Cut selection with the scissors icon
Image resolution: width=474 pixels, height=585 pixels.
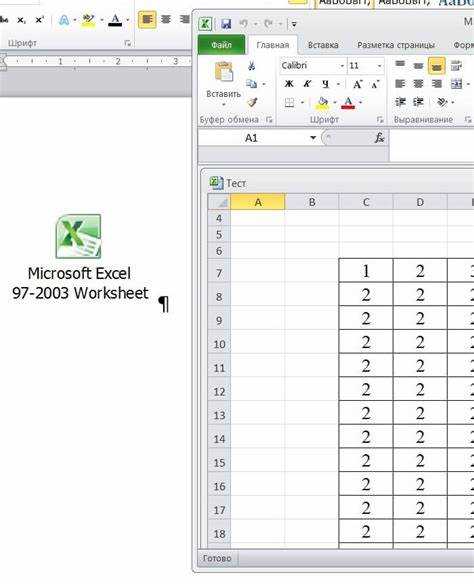[252, 66]
